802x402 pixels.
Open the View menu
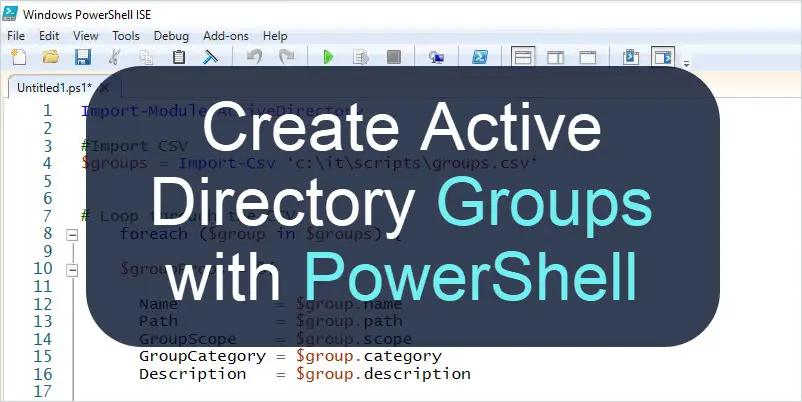[85, 36]
